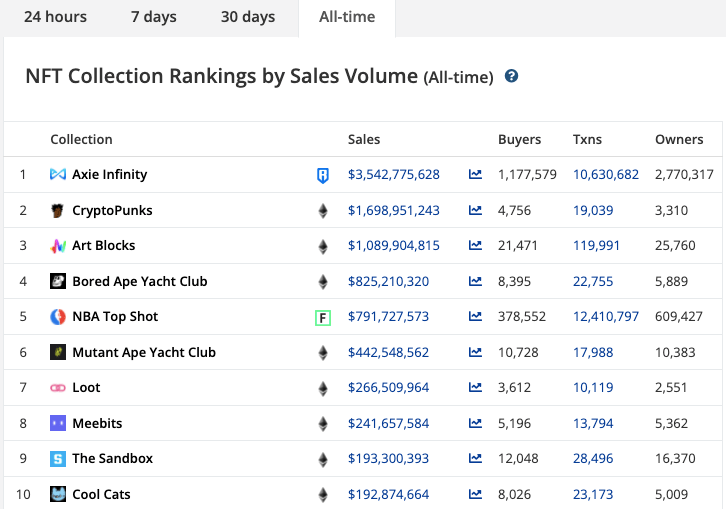
Task: Open The Sandbox sales chart icon
Action: (x=475, y=459)
